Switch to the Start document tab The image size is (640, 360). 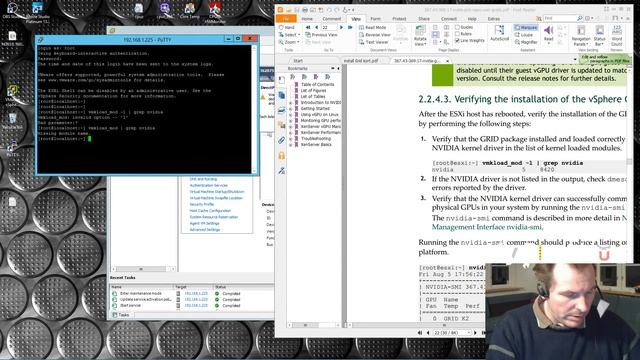[298, 60]
